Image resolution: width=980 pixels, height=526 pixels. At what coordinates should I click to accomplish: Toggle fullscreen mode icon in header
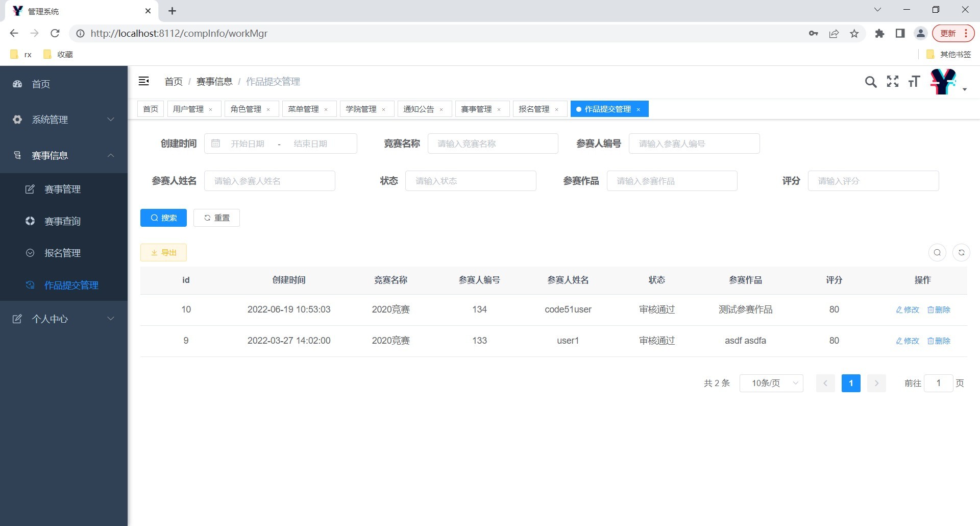(x=893, y=81)
